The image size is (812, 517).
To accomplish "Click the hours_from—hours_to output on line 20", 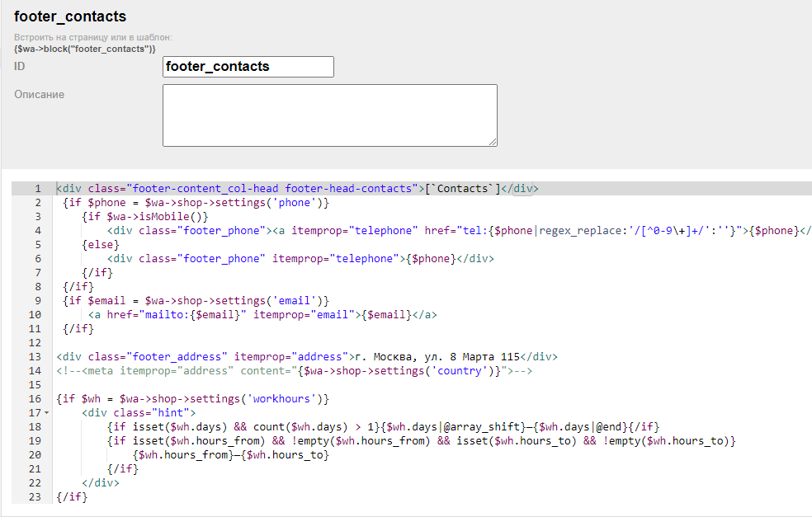I will tap(231, 455).
